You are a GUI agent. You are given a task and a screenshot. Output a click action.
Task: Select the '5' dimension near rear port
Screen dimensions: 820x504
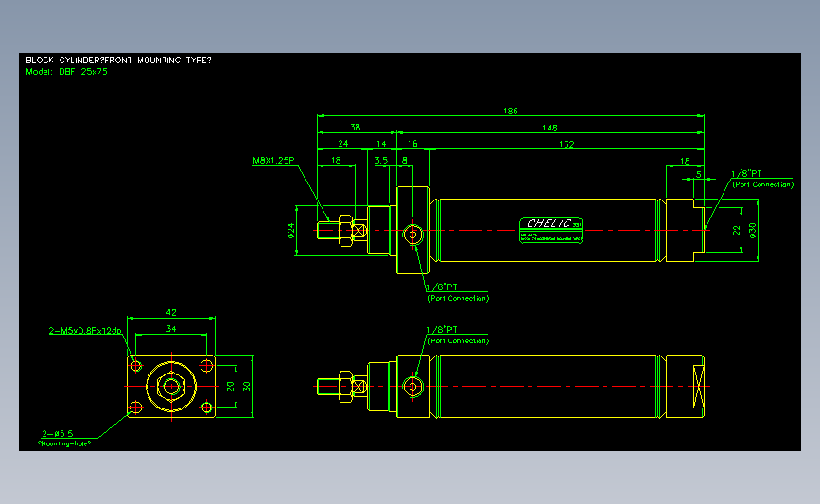[699, 175]
